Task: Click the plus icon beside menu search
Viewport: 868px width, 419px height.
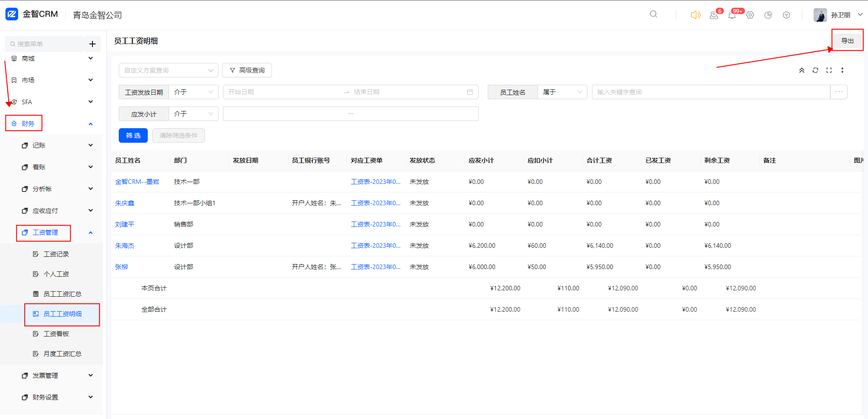Action: 92,44
